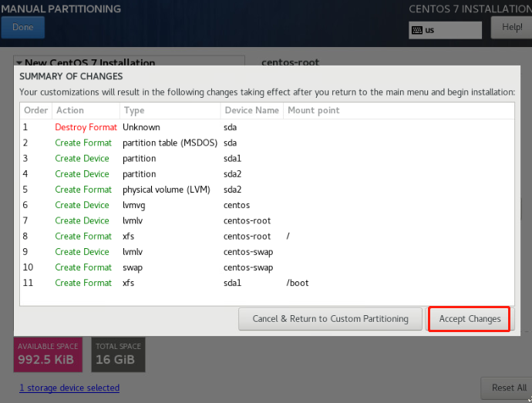Select the 'swap' type cell in row 10
This screenshot has width=532, height=403.
133,267
